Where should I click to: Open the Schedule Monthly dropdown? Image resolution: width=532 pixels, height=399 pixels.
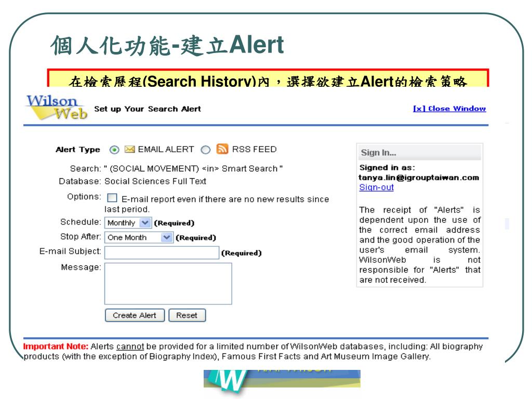point(128,223)
